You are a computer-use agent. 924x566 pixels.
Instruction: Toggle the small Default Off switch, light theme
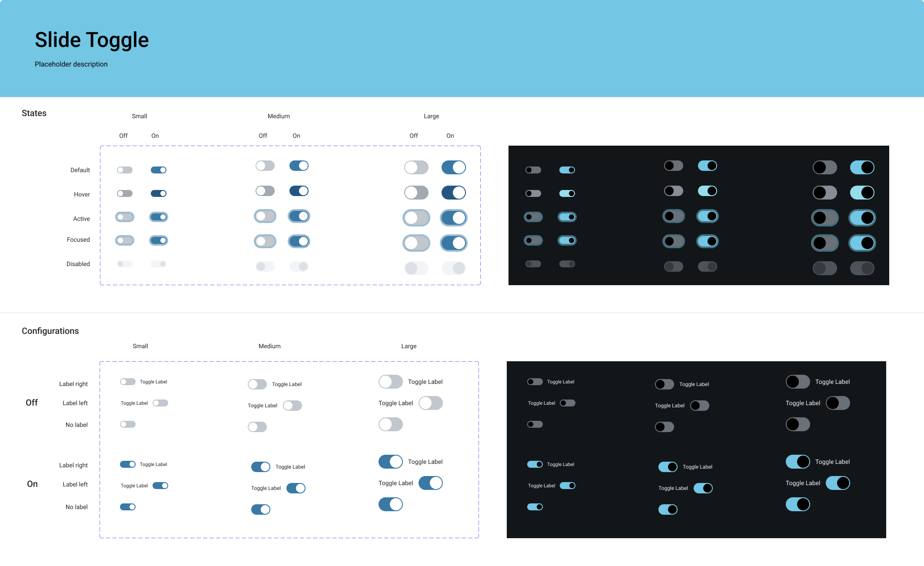tap(125, 170)
